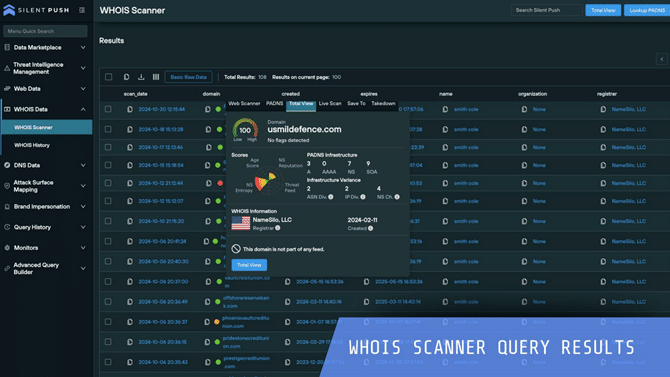670x377 pixels.
Task: Select the Web Scanner popup tab
Action: 244,104
